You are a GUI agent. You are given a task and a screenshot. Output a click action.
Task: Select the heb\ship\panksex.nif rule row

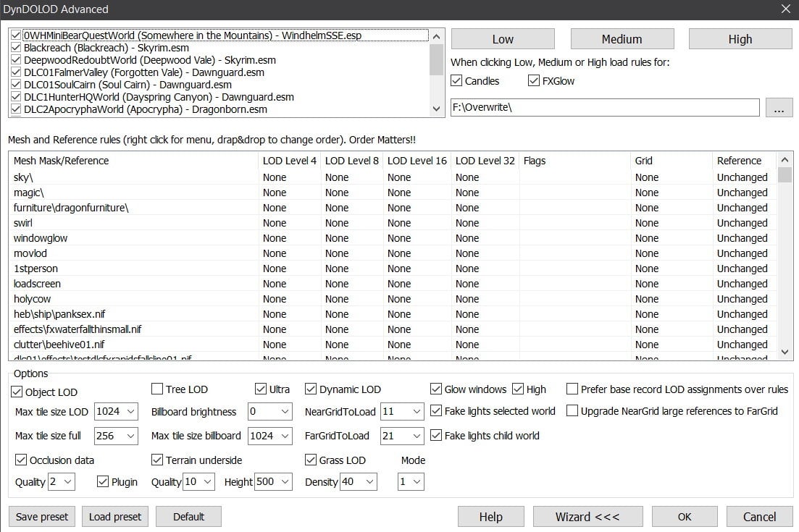(x=393, y=314)
